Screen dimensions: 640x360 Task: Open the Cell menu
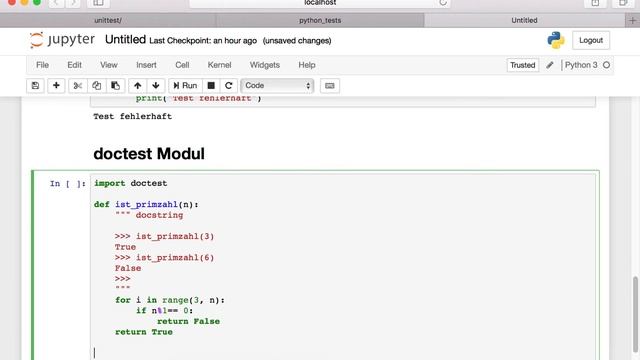click(x=182, y=65)
